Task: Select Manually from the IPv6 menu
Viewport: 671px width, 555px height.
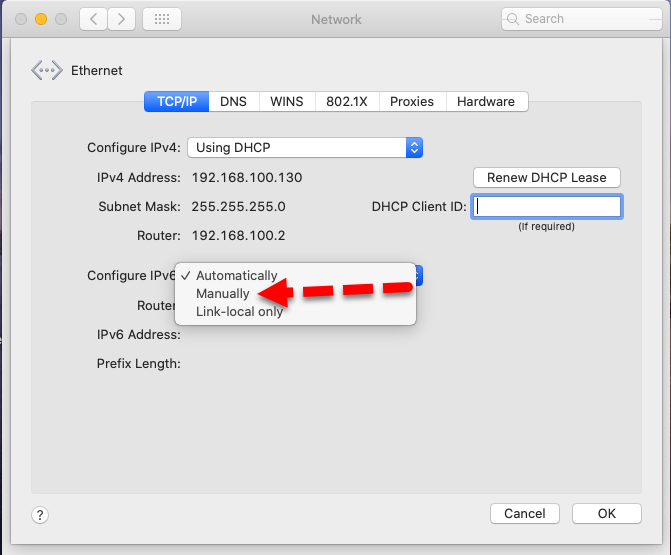Action: (223, 294)
